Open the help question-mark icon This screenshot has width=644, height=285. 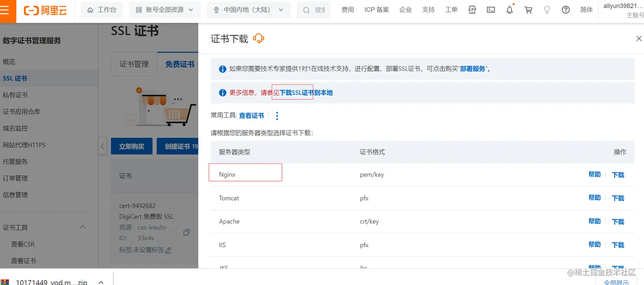[x=566, y=10]
